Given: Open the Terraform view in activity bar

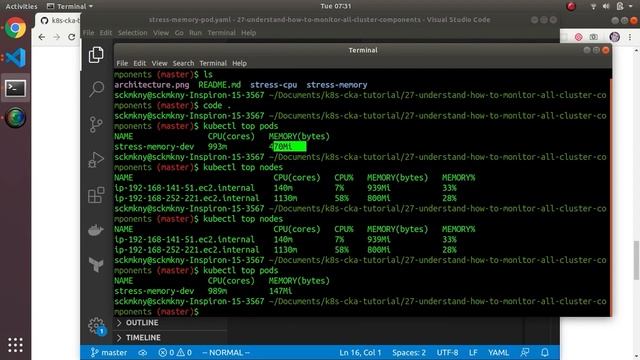Looking at the screenshot, I should tap(96, 265).
